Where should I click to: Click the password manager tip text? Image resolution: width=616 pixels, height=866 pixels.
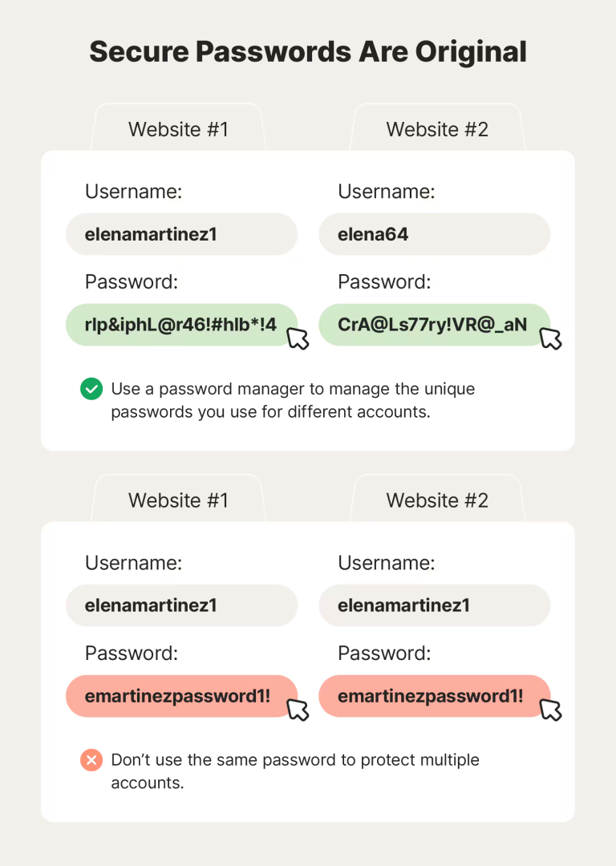click(293, 400)
